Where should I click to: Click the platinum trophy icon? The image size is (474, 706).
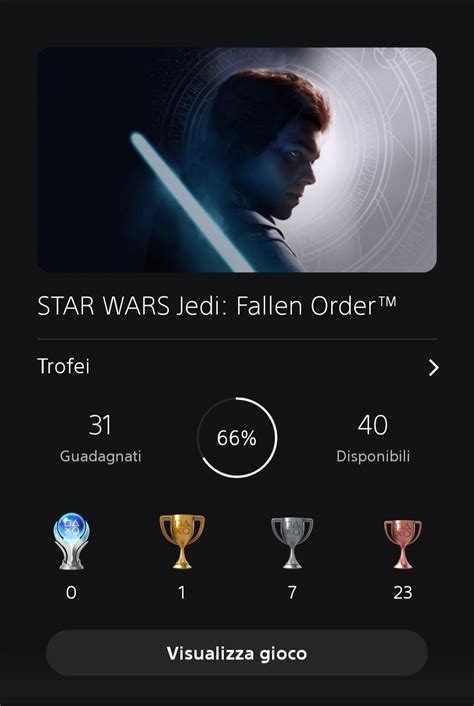click(x=71, y=542)
